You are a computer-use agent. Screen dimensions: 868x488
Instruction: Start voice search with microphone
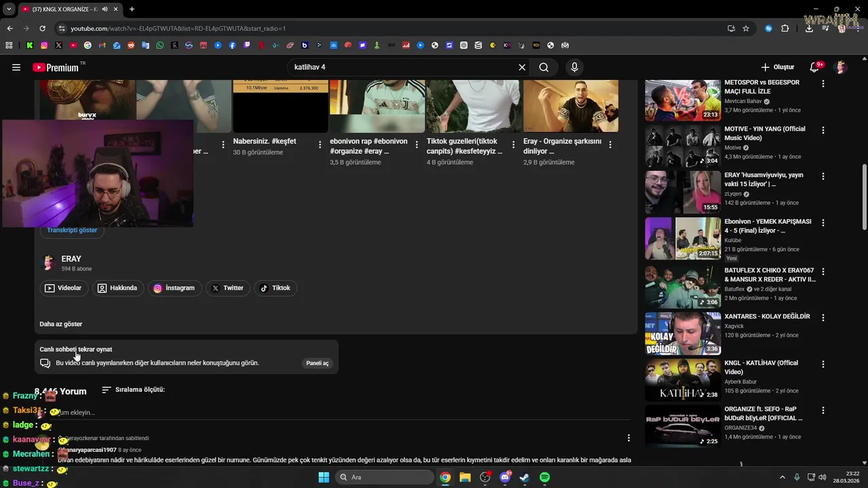coord(574,67)
